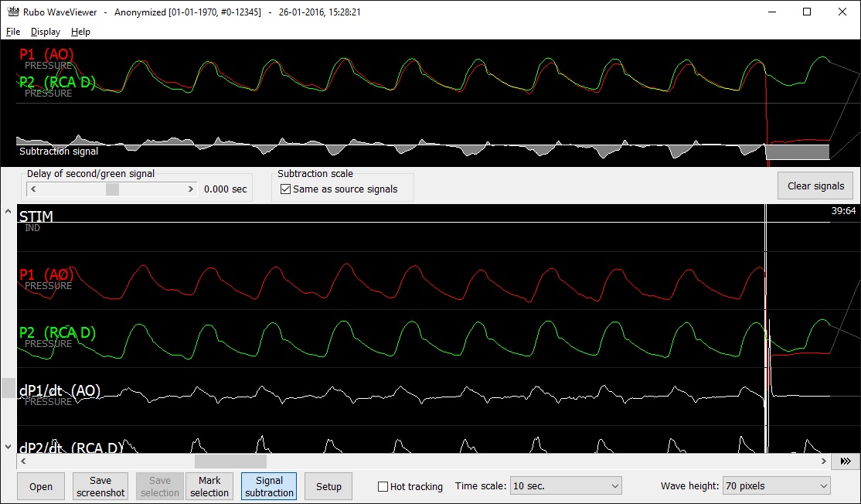Click the Clear signals button

click(815, 186)
